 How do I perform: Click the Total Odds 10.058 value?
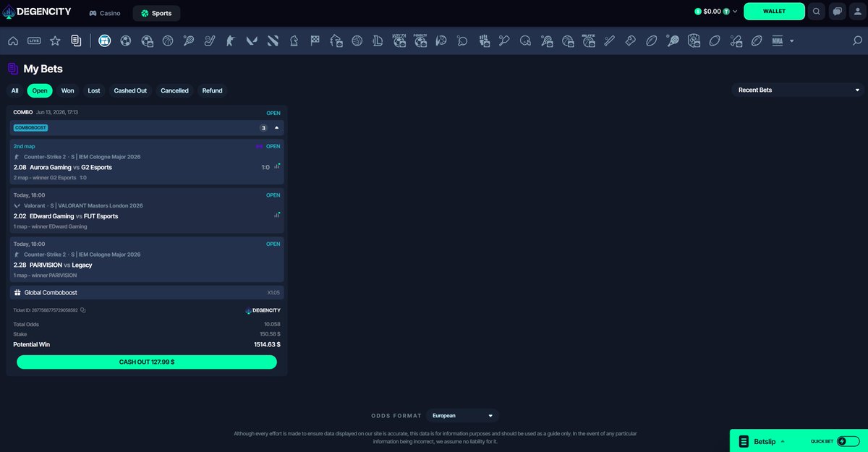(272, 324)
